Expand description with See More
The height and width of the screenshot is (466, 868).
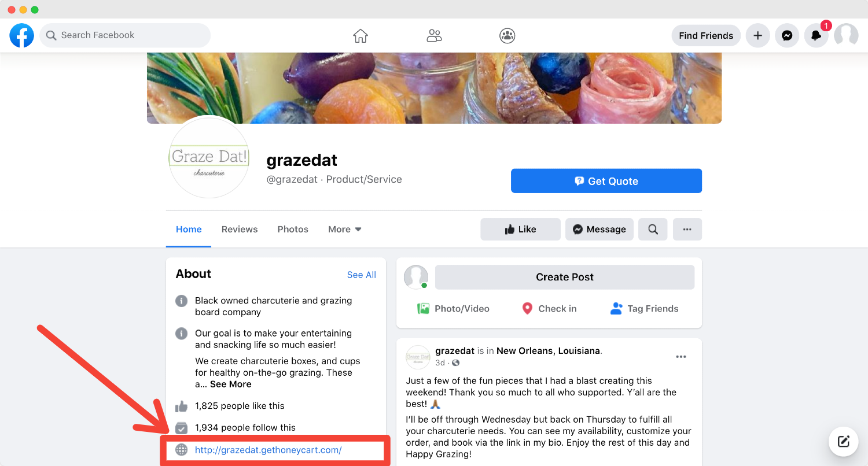230,384
